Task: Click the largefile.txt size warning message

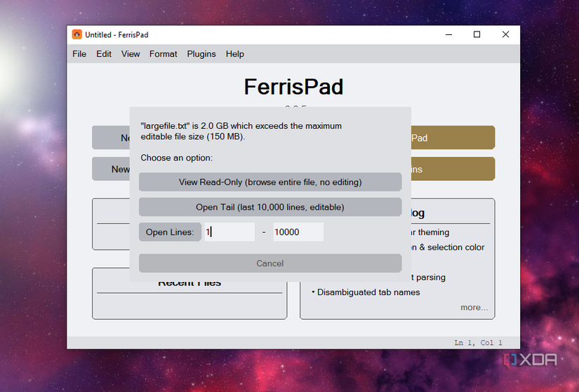Action: point(241,131)
